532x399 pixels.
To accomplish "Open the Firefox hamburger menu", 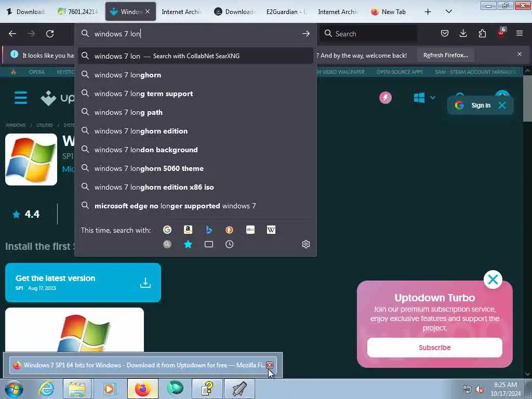I will [x=520, y=33].
